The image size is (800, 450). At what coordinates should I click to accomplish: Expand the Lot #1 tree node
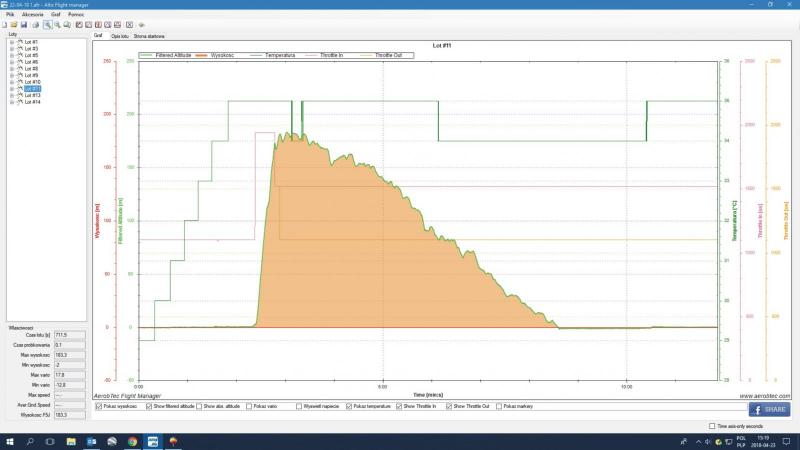coord(11,42)
